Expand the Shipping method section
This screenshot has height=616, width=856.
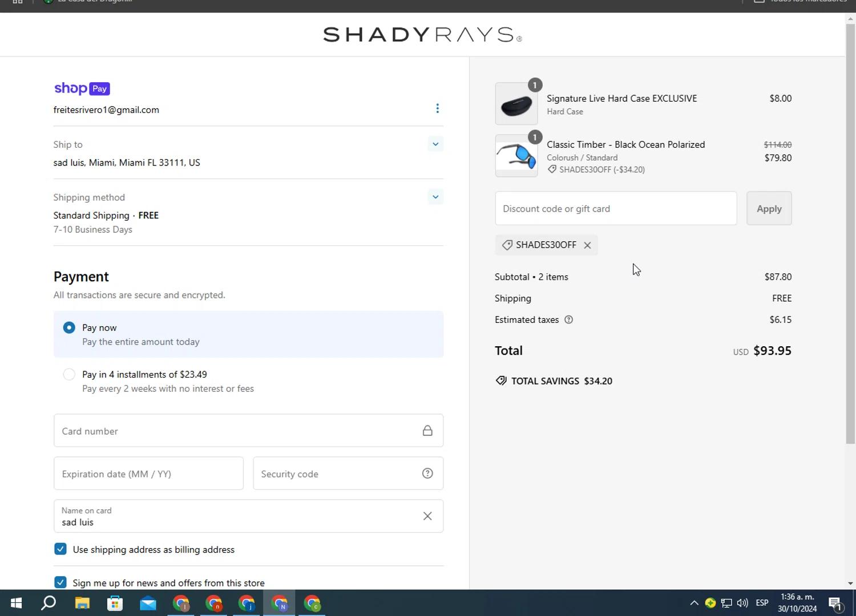point(435,197)
